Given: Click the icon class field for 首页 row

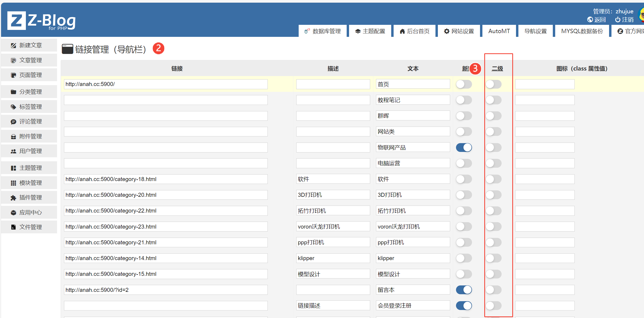Looking at the screenshot, I should [545, 84].
